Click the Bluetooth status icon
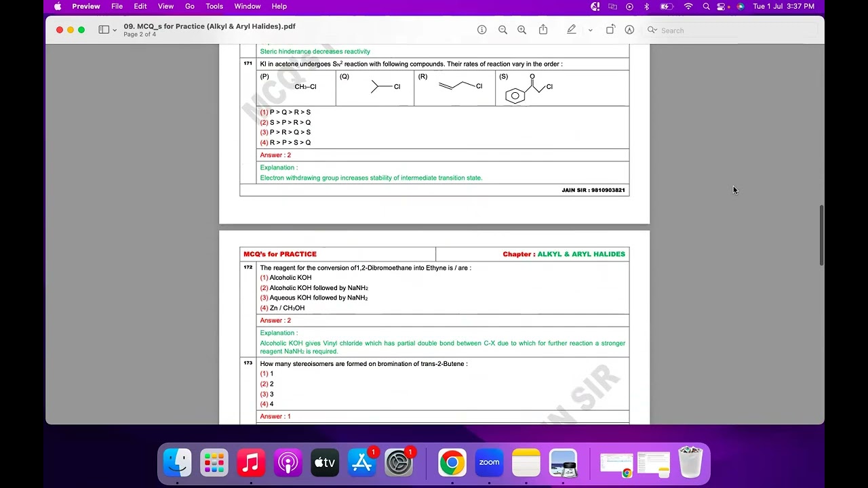This screenshot has height=488, width=868. (x=646, y=6)
